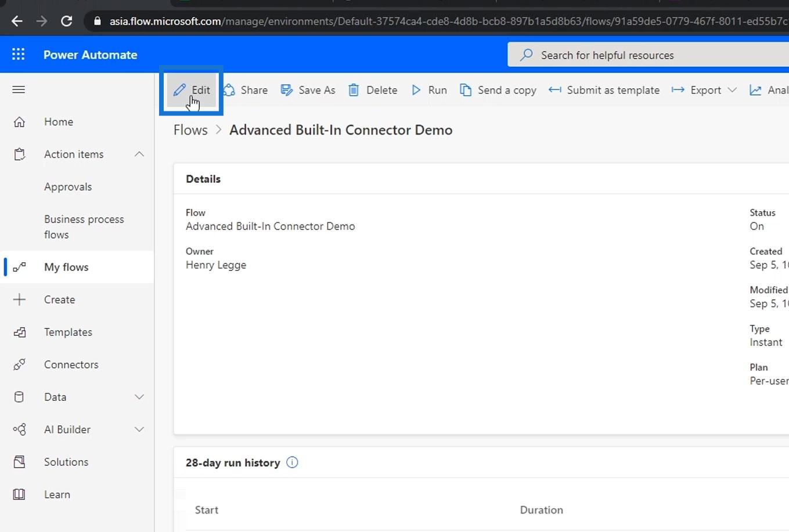Expand the Data menu chevron
Viewport: 789px width, 532px height.
pos(139,397)
